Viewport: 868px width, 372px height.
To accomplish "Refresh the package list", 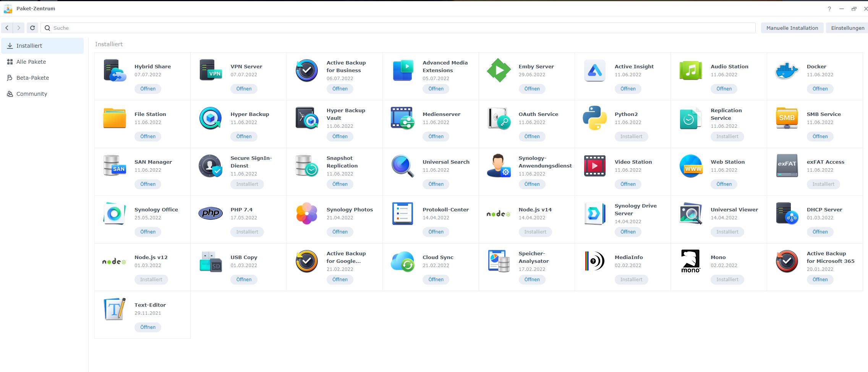I will pos(32,28).
